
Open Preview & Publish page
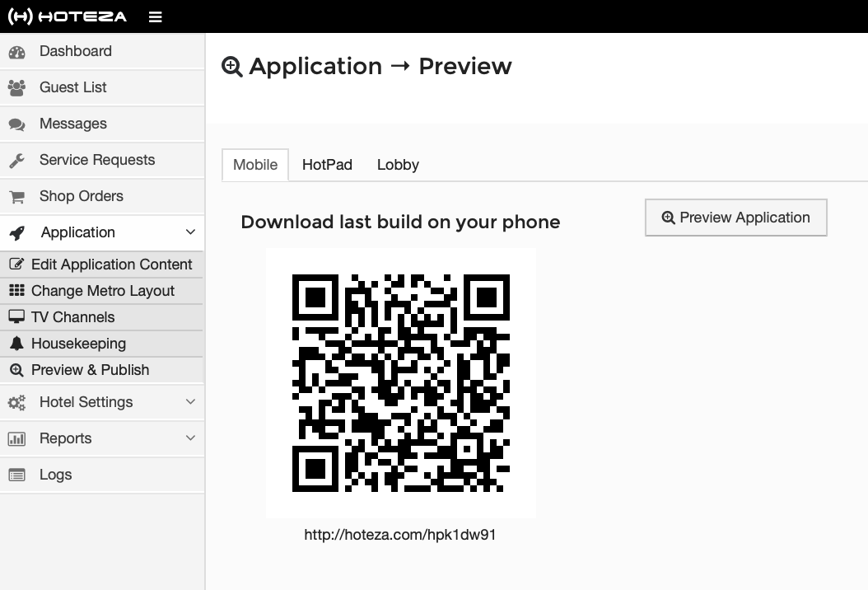tap(102, 370)
